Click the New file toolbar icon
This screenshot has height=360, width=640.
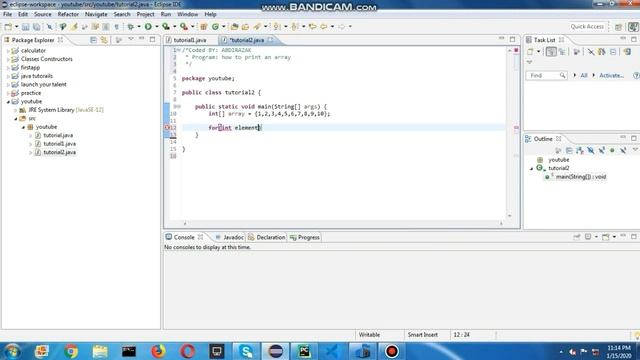click(x=8, y=27)
